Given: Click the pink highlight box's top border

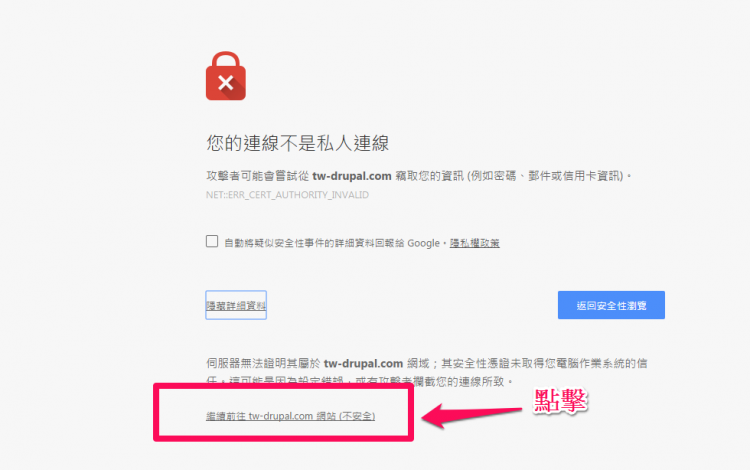Looking at the screenshot, I should (283, 385).
